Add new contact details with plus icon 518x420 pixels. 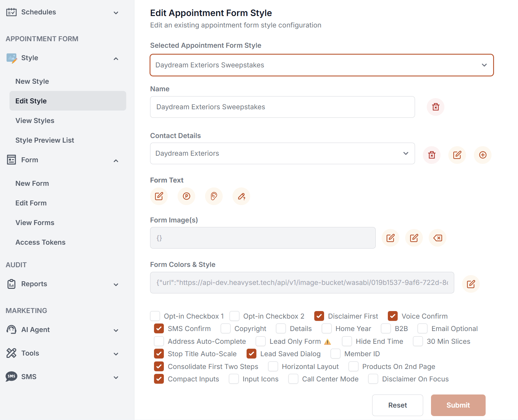(483, 155)
